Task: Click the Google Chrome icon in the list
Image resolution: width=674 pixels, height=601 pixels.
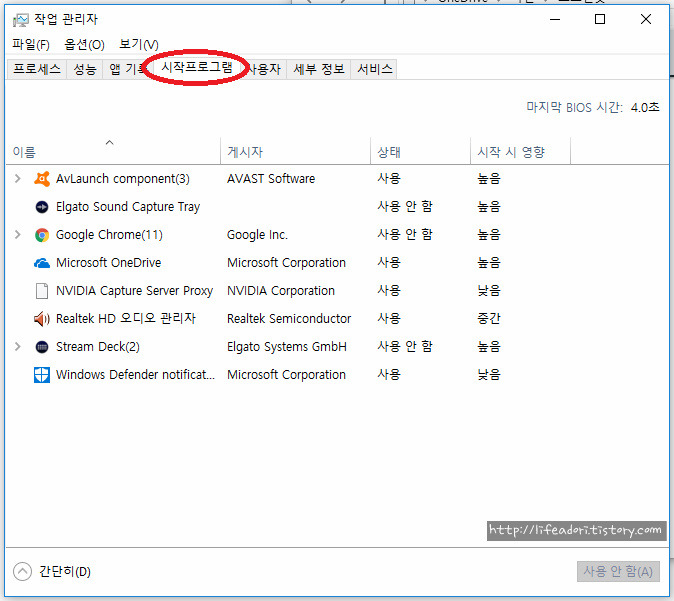Action: (42, 235)
